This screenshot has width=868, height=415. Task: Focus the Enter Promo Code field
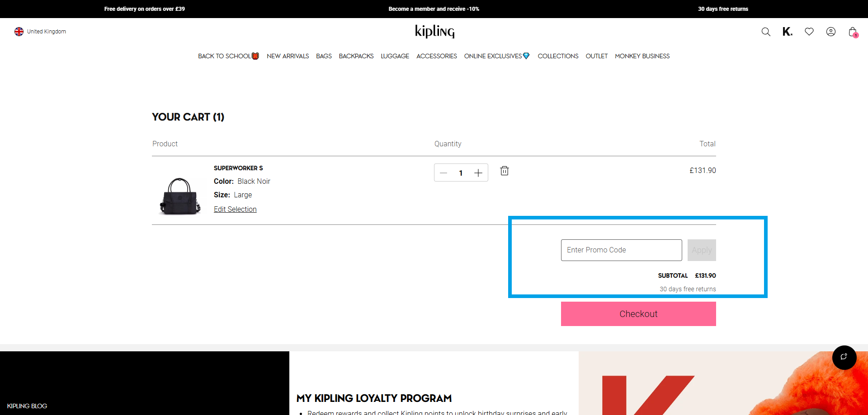622,250
